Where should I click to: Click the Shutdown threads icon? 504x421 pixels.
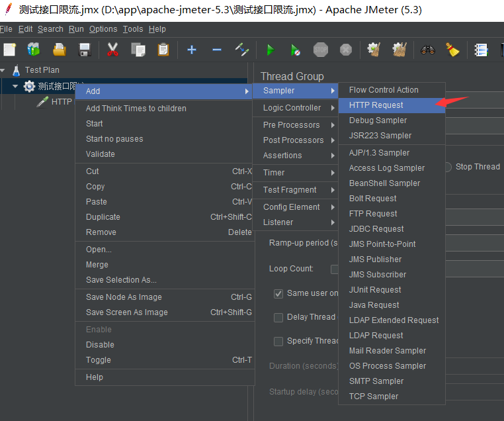pyautogui.click(x=346, y=50)
